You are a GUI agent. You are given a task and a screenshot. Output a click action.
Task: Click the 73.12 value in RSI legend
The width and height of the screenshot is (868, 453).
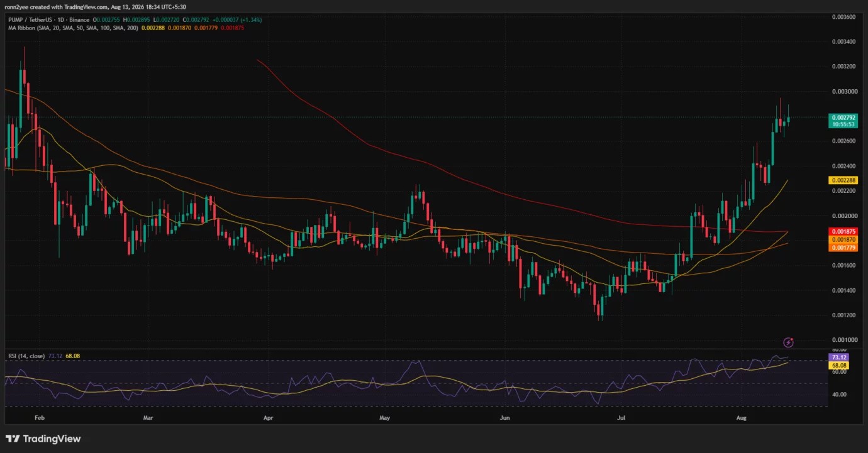click(x=55, y=356)
